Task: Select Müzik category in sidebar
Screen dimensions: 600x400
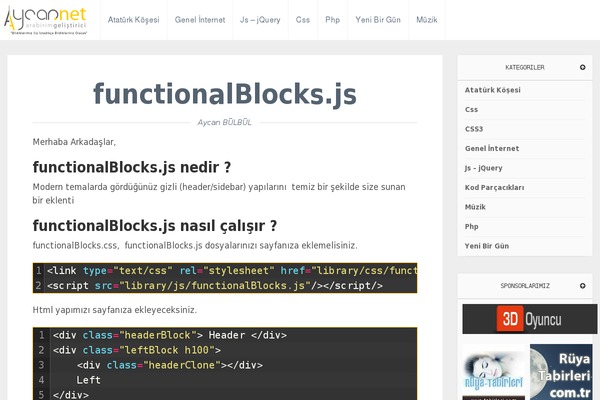Action: pos(475,207)
